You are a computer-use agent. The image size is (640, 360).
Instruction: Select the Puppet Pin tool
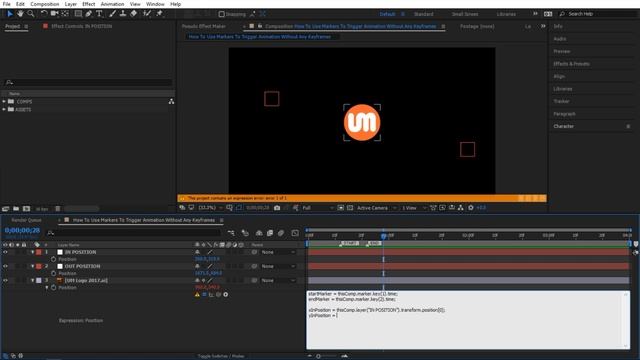tap(160, 14)
